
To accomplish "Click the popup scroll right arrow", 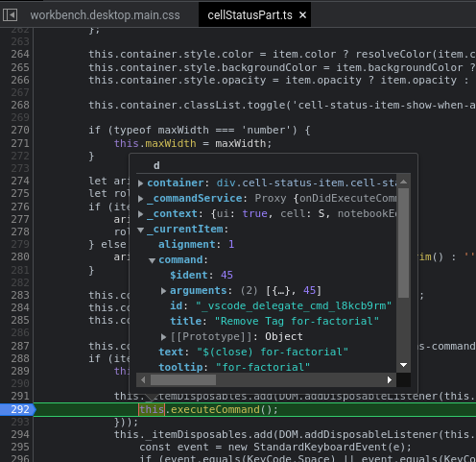I will (x=390, y=380).
